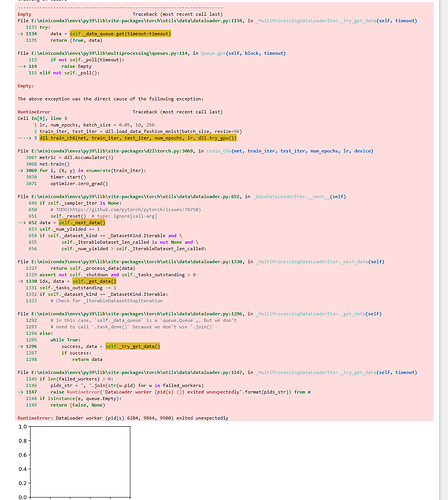Image resolution: width=448 pixels, height=500 pixels.
Task: Select line 1295 "while True:"
Action: pos(65,340)
